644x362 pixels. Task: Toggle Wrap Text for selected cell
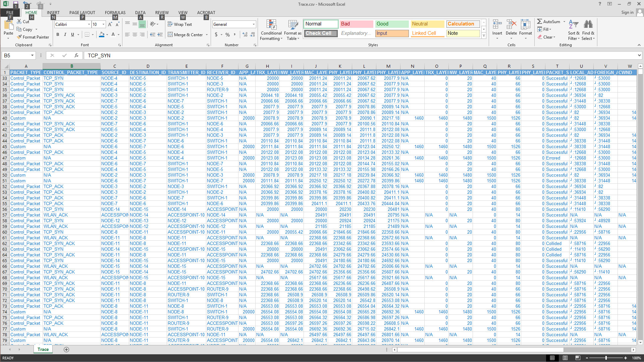tap(179, 24)
